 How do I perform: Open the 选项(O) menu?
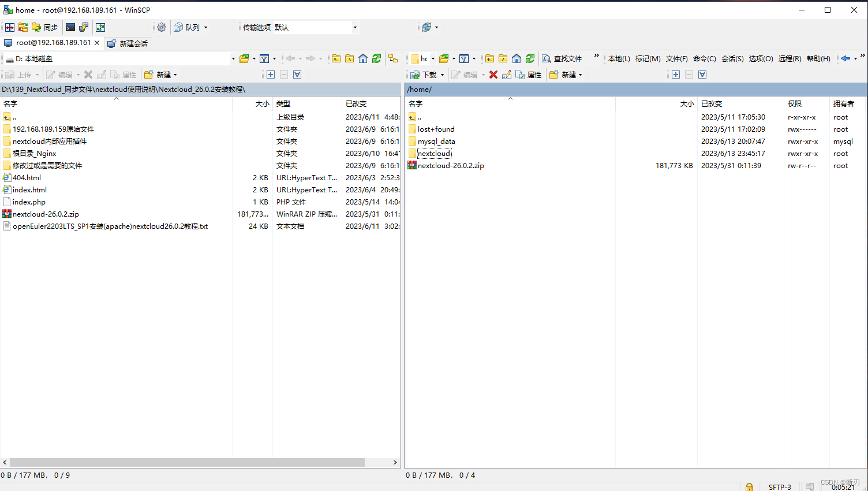pyautogui.click(x=761, y=58)
